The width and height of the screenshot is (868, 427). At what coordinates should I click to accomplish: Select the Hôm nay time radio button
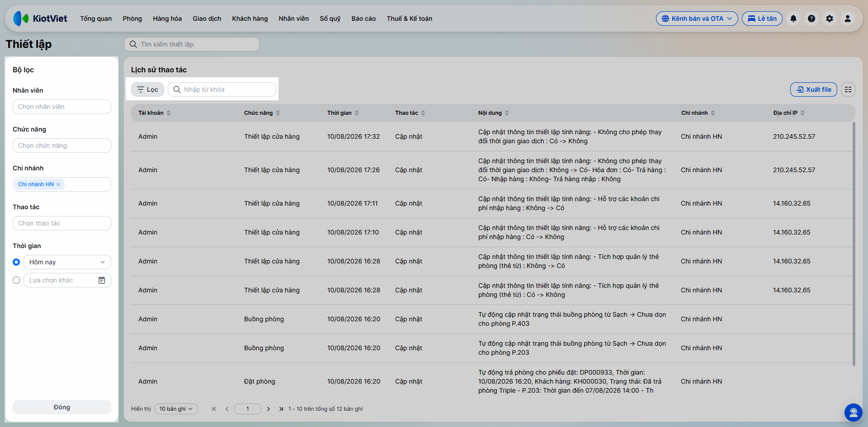pos(16,262)
